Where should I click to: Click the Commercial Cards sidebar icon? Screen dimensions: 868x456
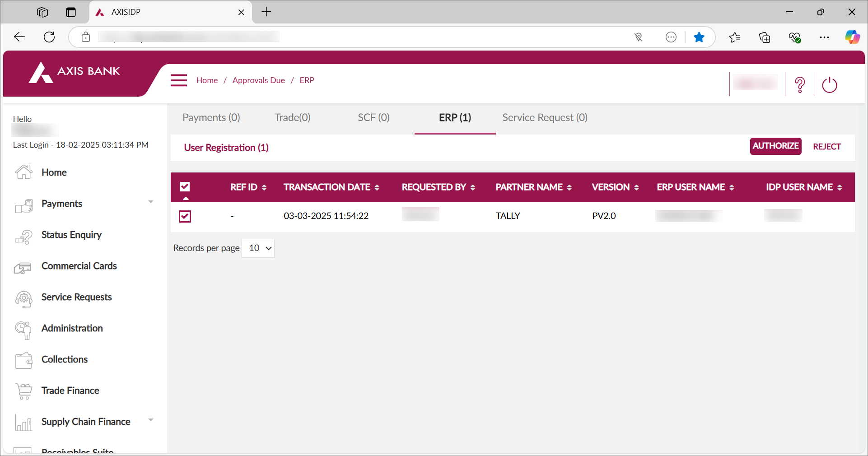click(x=23, y=268)
